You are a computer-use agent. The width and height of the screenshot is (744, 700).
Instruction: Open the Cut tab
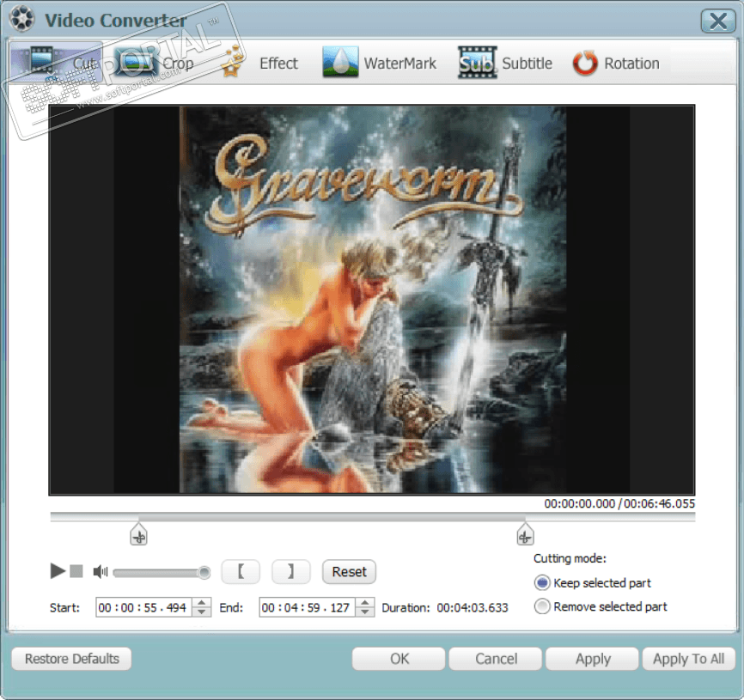pos(56,63)
